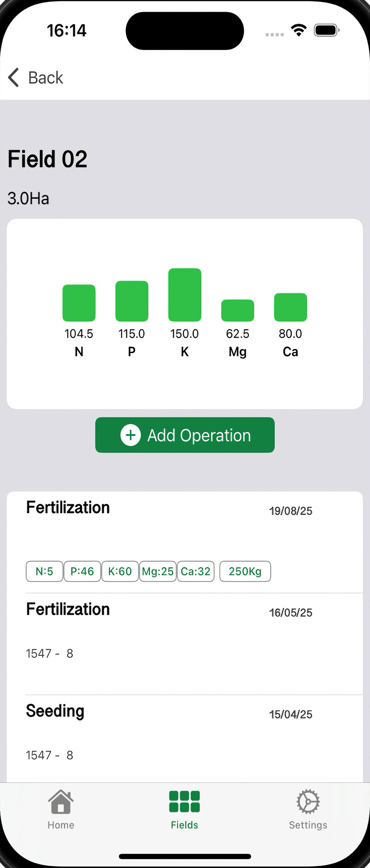
Task: Click the plus icon in Add Operation
Action: click(131, 435)
